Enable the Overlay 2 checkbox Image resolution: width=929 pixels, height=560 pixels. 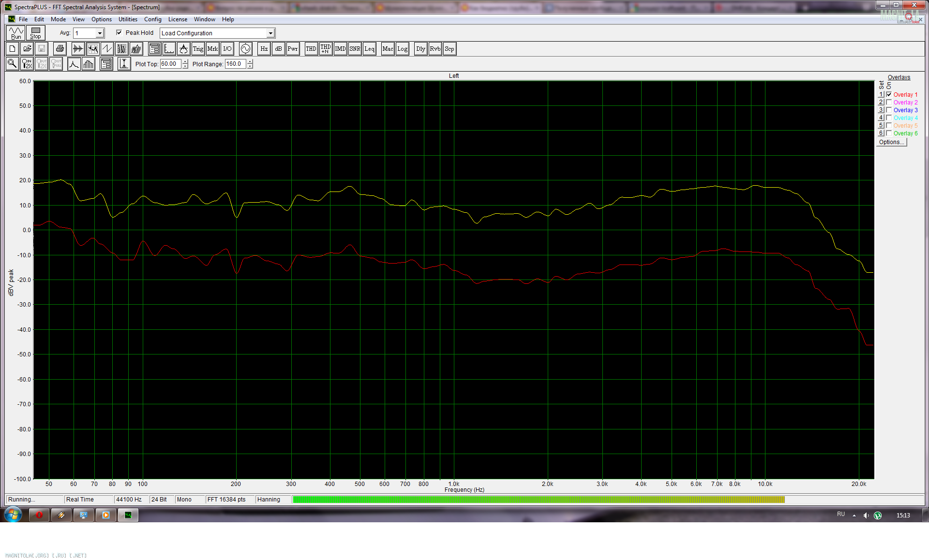(x=889, y=102)
